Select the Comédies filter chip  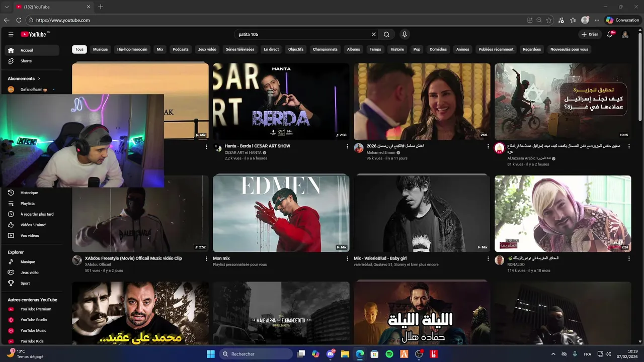click(x=438, y=49)
